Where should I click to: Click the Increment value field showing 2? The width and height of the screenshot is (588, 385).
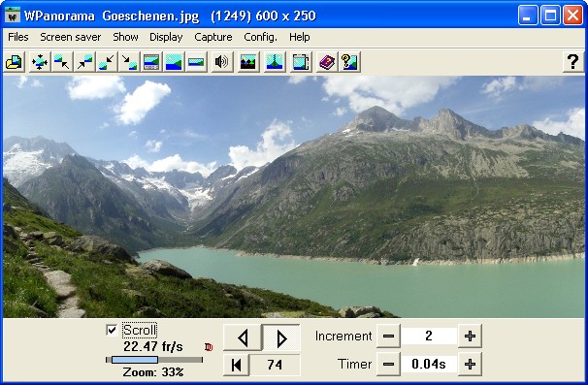tap(429, 336)
